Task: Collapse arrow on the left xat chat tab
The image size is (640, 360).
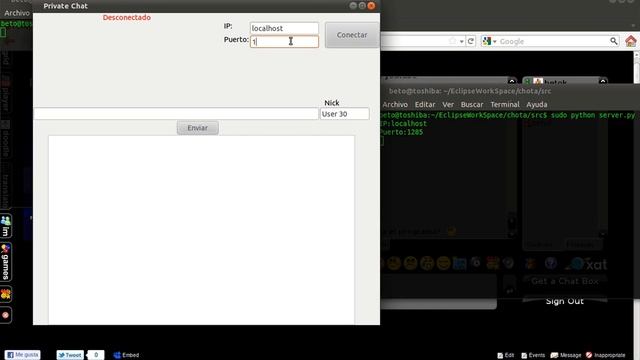Action: (x=512, y=81)
